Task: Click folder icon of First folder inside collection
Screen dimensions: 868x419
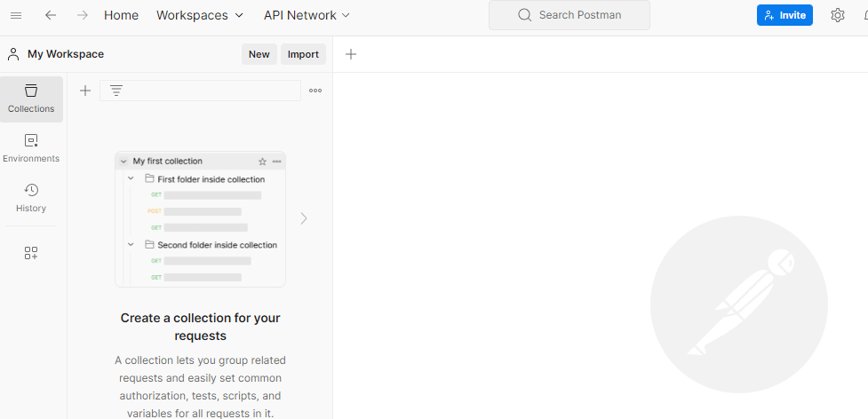Action: pos(149,178)
